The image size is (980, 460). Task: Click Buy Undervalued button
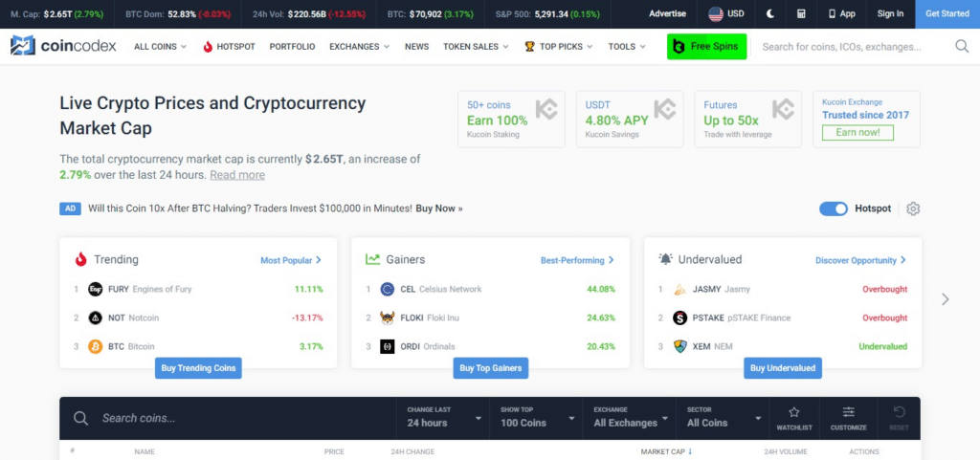point(783,368)
